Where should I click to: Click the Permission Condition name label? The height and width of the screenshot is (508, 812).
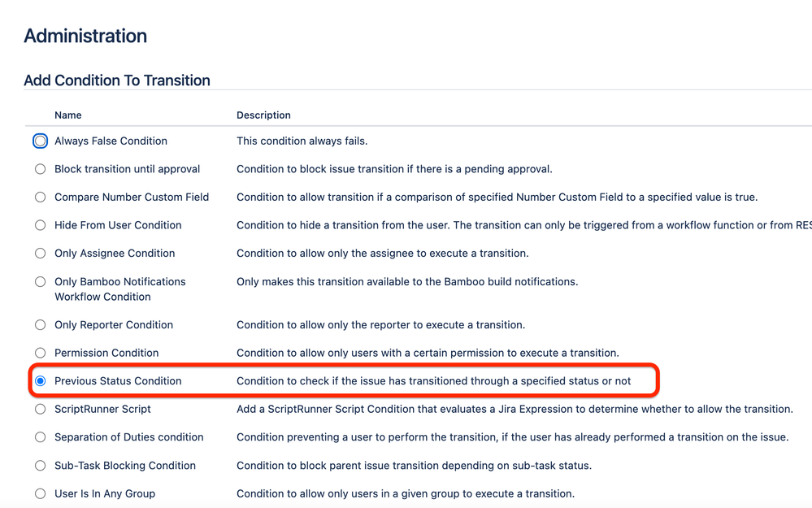[106, 353]
